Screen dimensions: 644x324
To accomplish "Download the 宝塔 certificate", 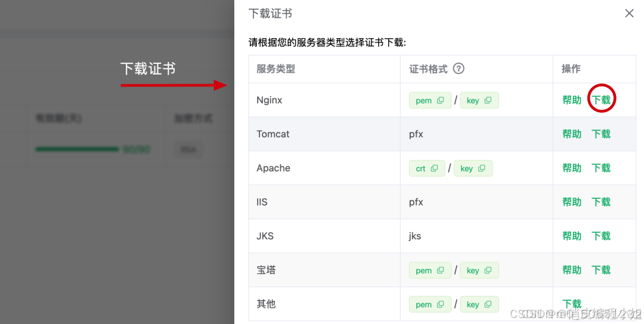I will point(601,270).
